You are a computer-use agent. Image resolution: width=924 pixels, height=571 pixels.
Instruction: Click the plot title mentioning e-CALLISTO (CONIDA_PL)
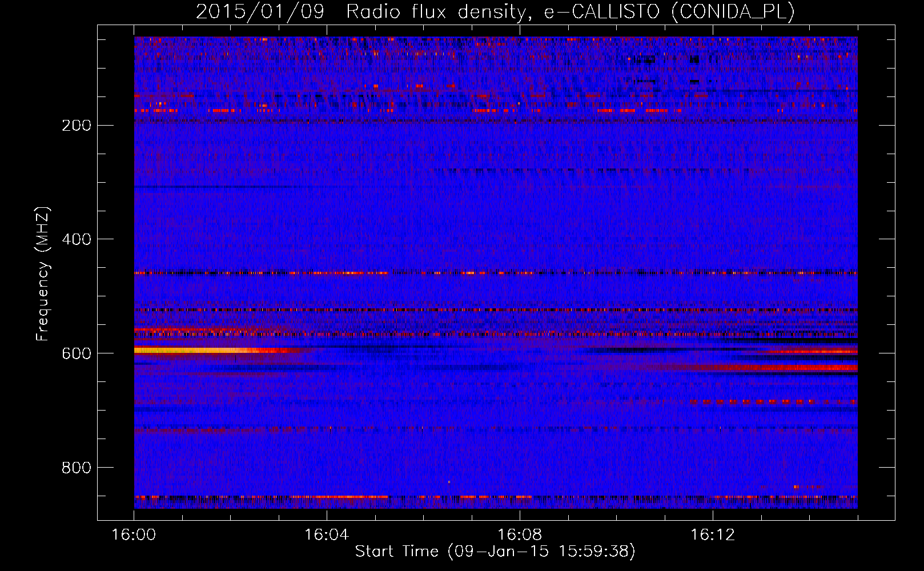(x=495, y=11)
